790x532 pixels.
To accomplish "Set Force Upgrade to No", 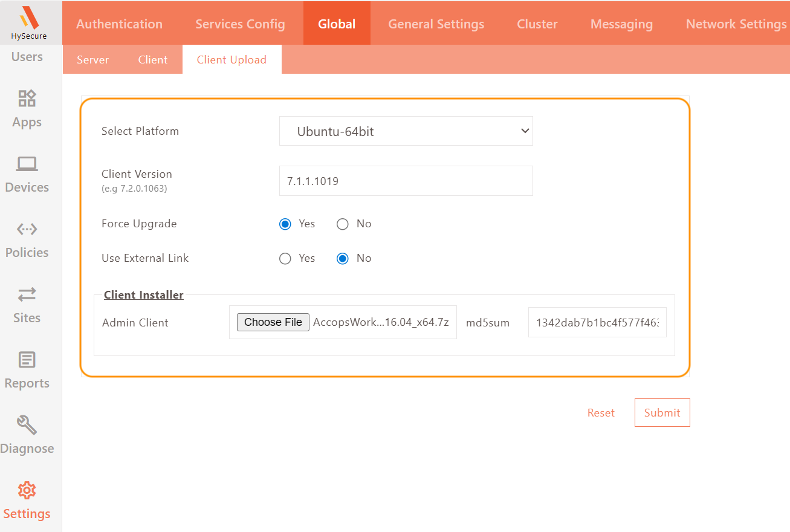I will point(343,224).
